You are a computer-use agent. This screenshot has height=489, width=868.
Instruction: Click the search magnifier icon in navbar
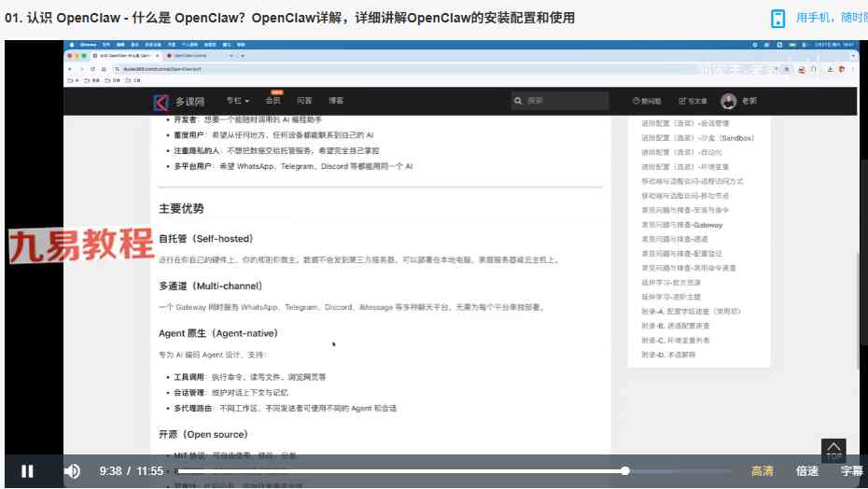(x=518, y=101)
